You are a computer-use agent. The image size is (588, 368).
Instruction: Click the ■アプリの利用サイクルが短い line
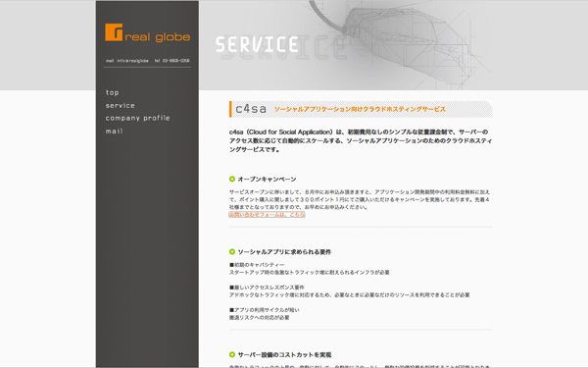(265, 310)
